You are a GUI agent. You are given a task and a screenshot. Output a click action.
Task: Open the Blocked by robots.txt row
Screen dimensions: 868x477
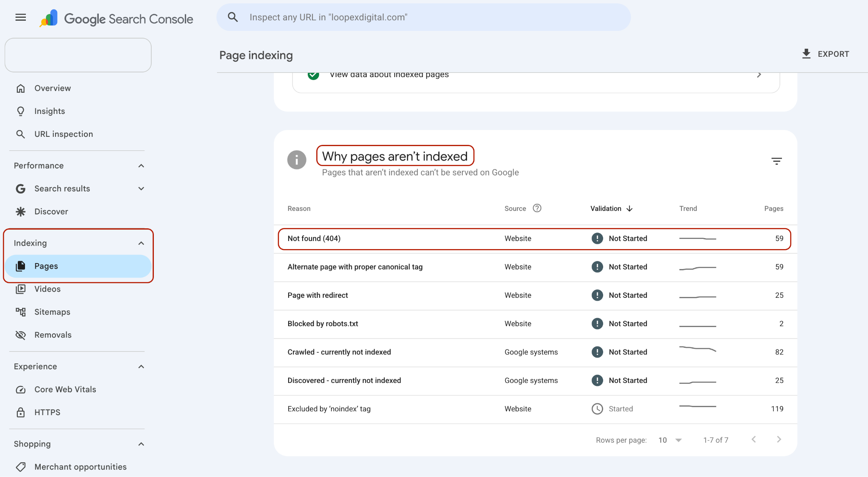(x=535, y=324)
